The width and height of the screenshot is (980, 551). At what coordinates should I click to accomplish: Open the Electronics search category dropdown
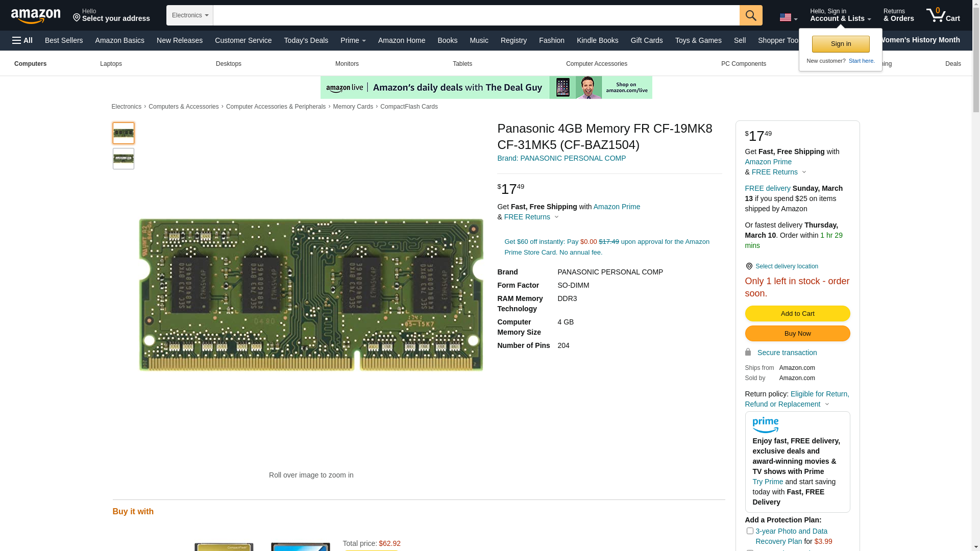pyautogui.click(x=189, y=15)
